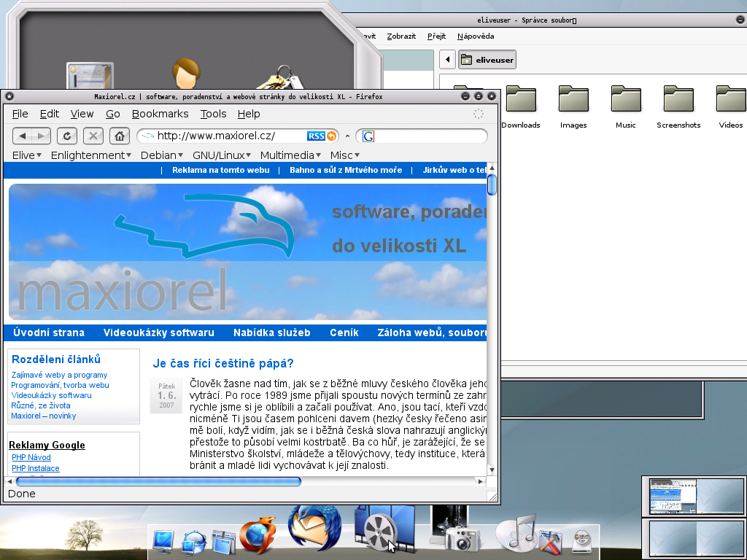Reload the page in Firefox
The image size is (747, 560).
(x=67, y=136)
